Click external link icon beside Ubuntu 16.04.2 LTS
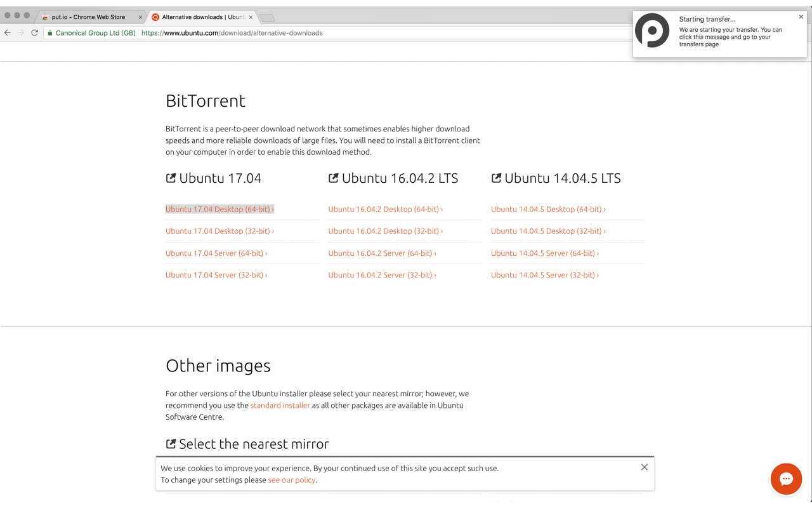The image size is (812, 508). (333, 178)
